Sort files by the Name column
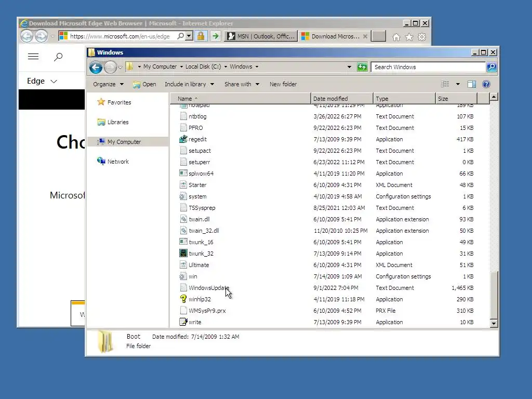 (x=240, y=98)
